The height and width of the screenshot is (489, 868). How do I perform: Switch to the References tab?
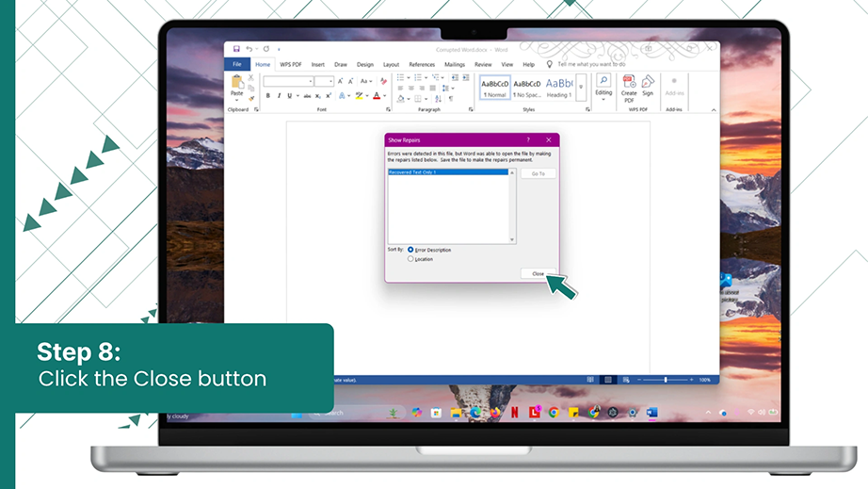422,65
